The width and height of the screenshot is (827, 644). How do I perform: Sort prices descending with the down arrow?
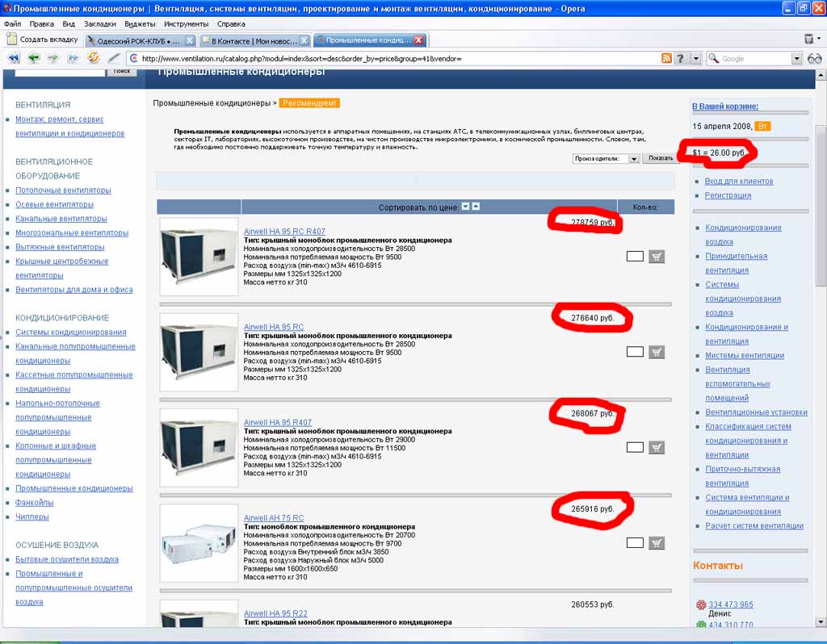coord(466,207)
